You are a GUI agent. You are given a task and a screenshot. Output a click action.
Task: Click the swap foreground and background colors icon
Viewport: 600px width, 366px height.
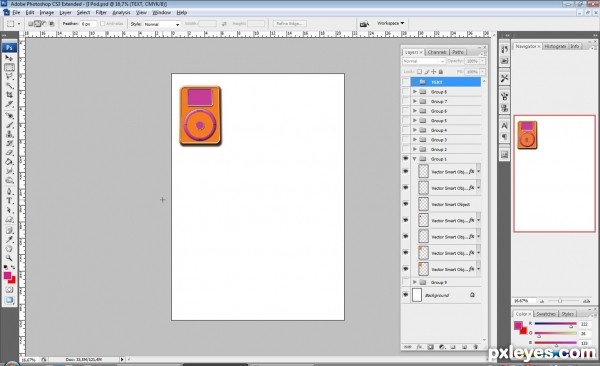(x=13, y=267)
